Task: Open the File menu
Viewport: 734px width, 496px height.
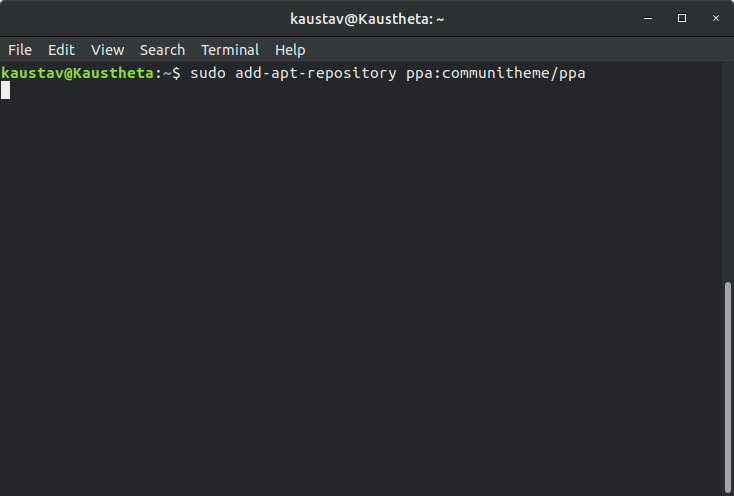Action: point(20,50)
